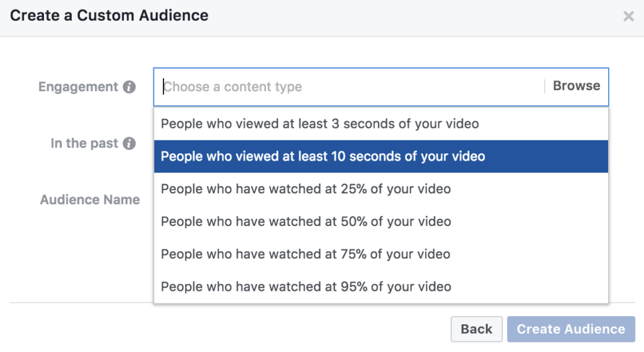Click the Audience Name label
Image resolution: width=644 pixels, height=352 pixels.
tap(90, 200)
